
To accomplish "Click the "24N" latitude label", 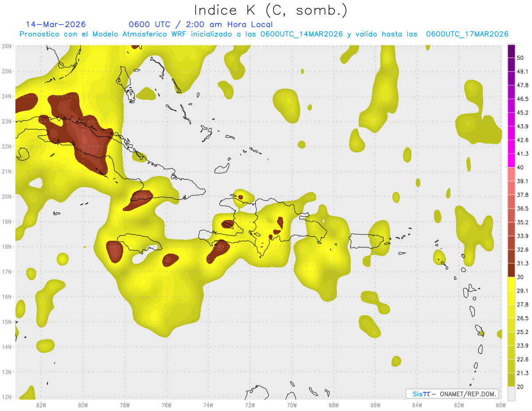I will tap(6, 96).
